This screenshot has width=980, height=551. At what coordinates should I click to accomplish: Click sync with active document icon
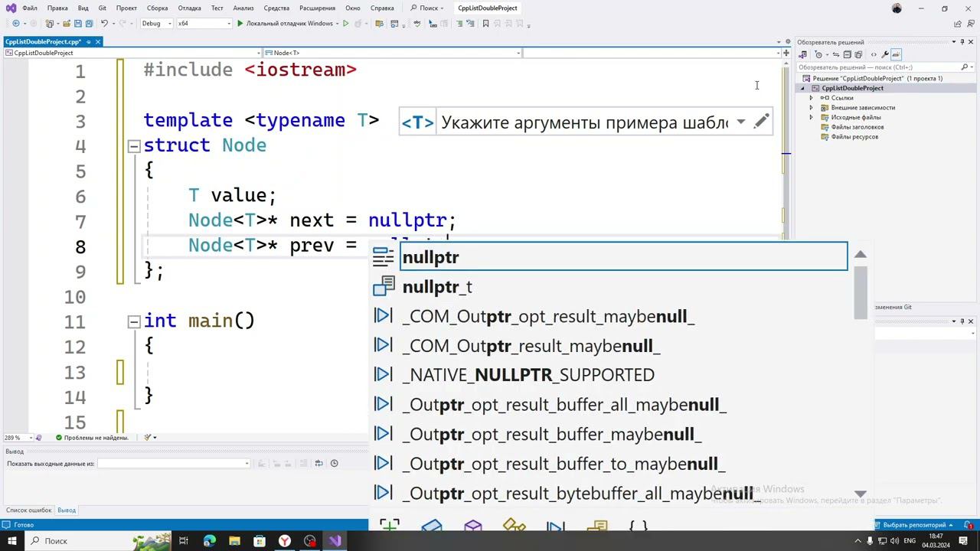(836, 54)
